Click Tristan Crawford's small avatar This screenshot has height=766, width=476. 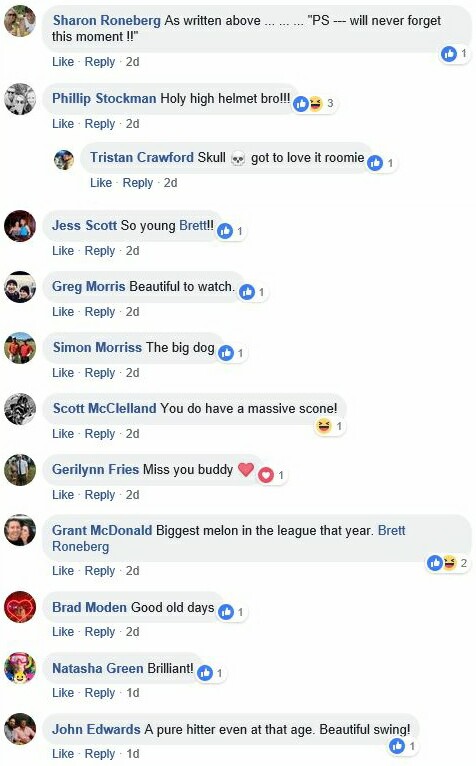[64, 159]
